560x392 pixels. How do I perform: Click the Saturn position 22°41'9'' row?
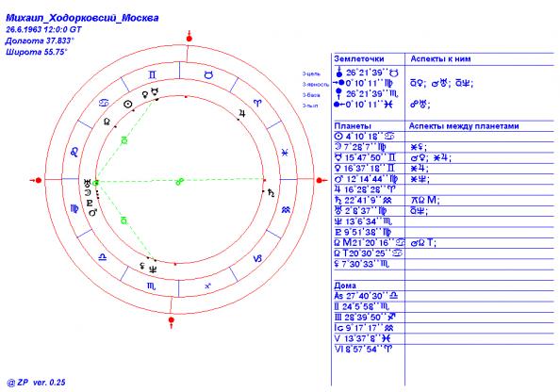coord(363,201)
